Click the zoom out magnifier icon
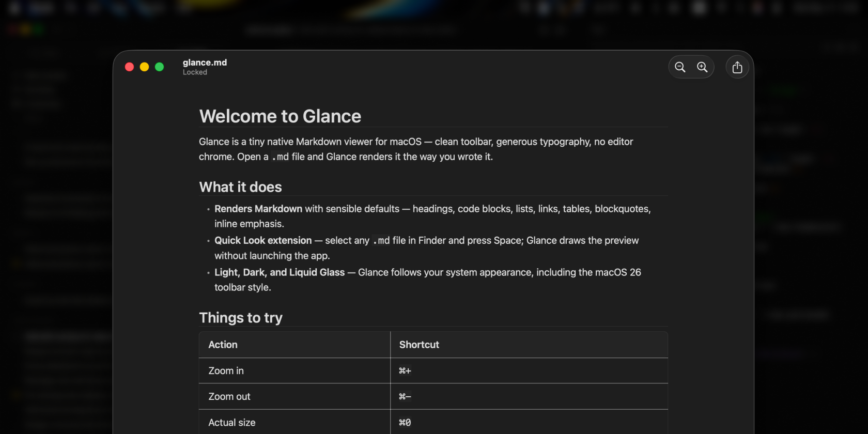The width and height of the screenshot is (868, 434). tap(680, 67)
